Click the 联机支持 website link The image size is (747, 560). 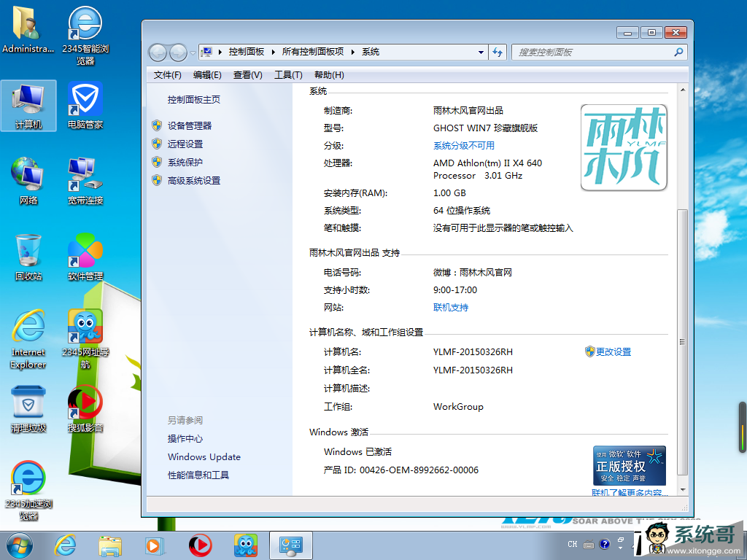tap(451, 308)
